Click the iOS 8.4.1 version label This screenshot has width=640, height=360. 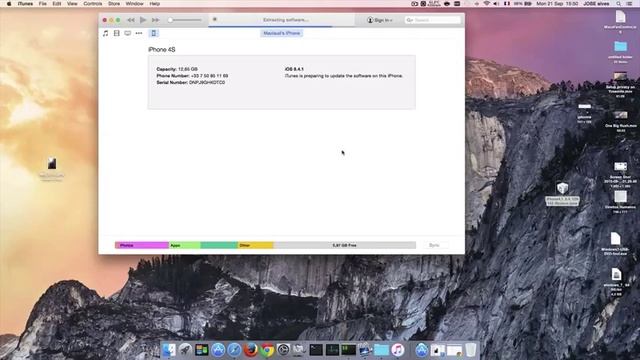(x=294, y=69)
